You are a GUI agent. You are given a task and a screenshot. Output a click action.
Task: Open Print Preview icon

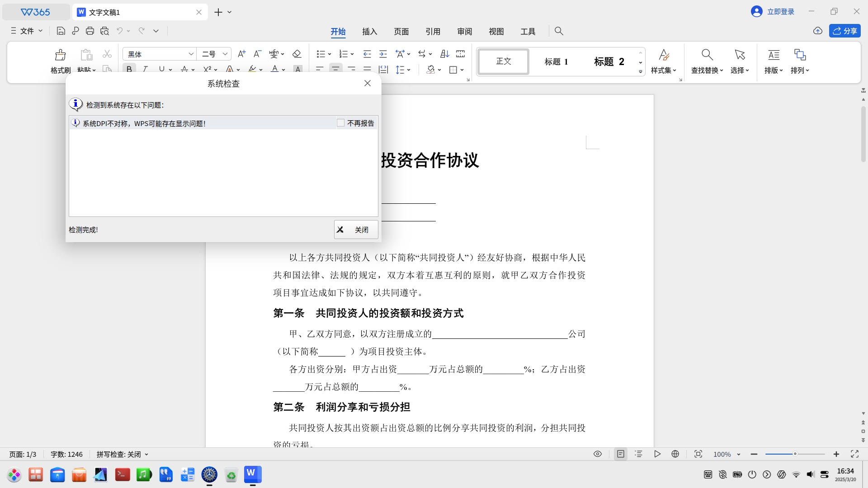click(x=104, y=31)
